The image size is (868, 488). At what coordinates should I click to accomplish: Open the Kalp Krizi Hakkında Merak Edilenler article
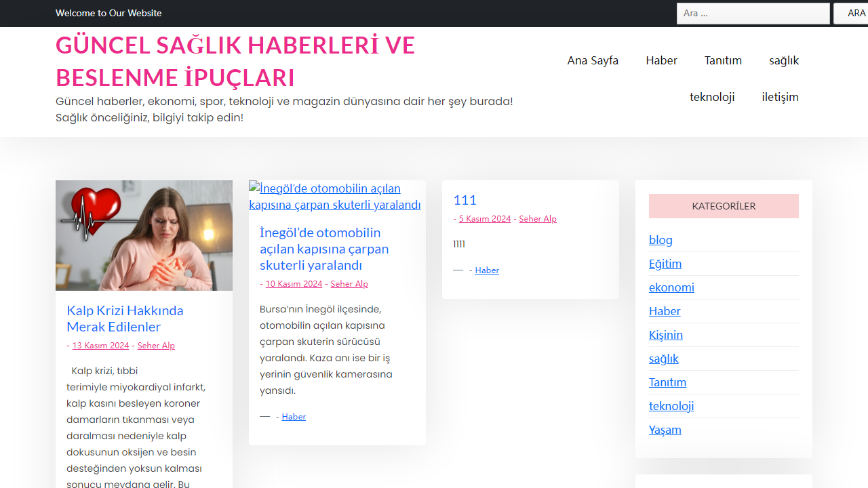coord(125,319)
